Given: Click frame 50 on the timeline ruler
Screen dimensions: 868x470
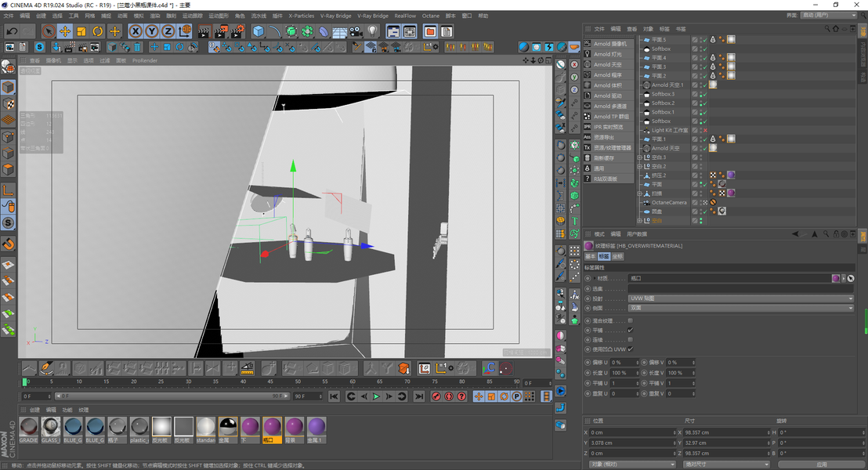Looking at the screenshot, I should (298, 382).
